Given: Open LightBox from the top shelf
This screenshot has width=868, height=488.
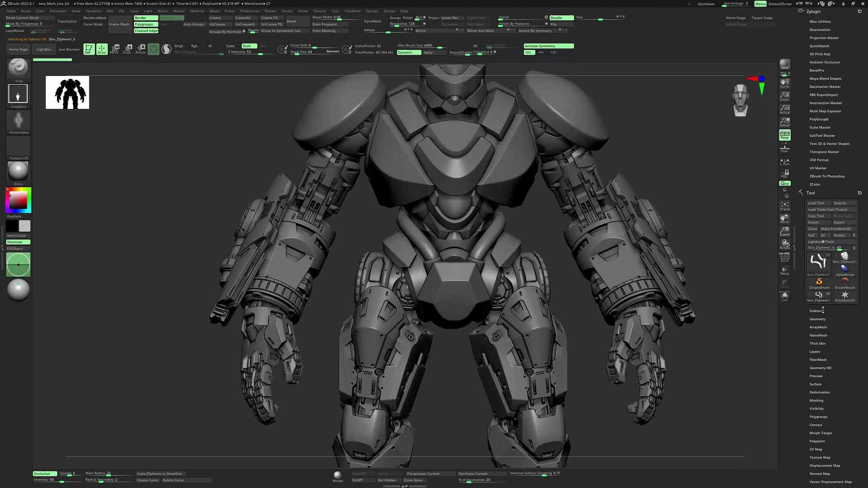Looking at the screenshot, I should [x=43, y=49].
